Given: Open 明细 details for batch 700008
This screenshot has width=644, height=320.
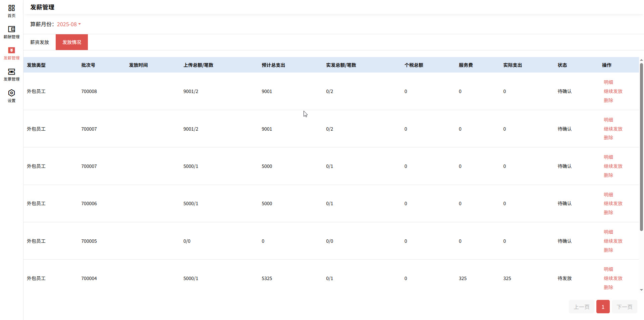Looking at the screenshot, I should click(608, 82).
